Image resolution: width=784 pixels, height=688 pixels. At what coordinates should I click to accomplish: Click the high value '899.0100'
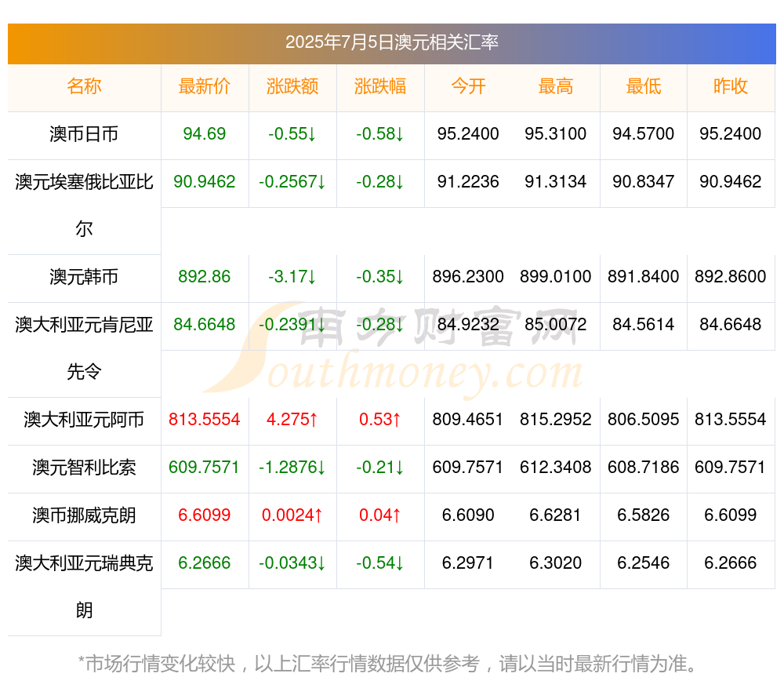[x=556, y=277]
